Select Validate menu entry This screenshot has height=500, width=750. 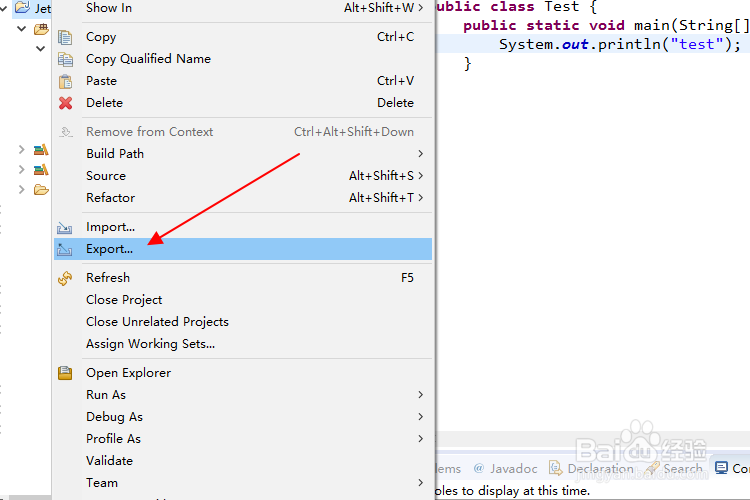(243, 461)
